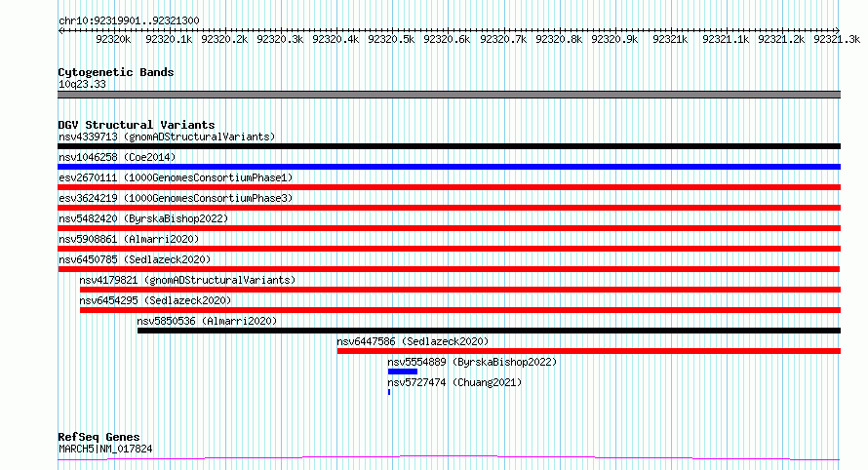Image resolution: width=868 pixels, height=470 pixels.
Task: Click the magenta MARCH5 gene line
Action: (449, 457)
